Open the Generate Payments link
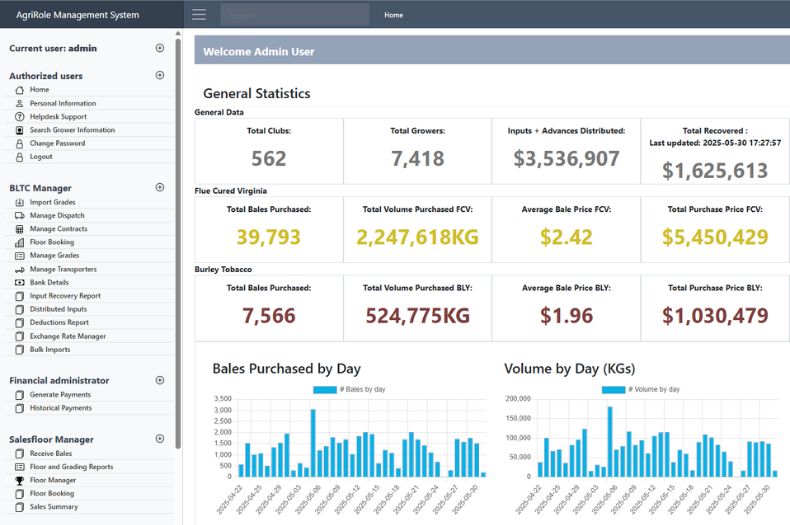Image resolution: width=790 pixels, height=525 pixels. click(60, 395)
